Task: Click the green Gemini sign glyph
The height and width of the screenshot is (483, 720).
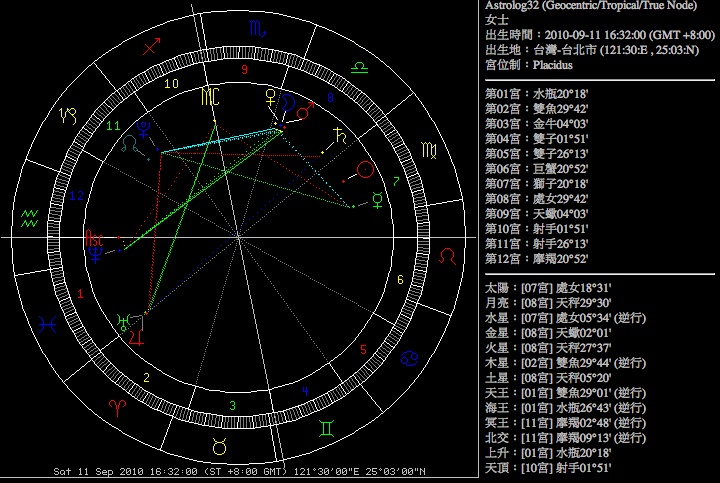Action: tap(326, 427)
